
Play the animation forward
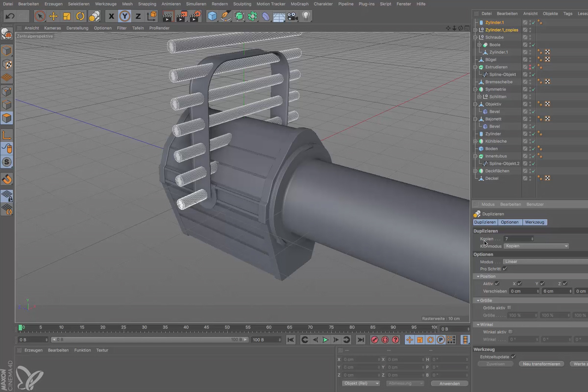(325, 340)
